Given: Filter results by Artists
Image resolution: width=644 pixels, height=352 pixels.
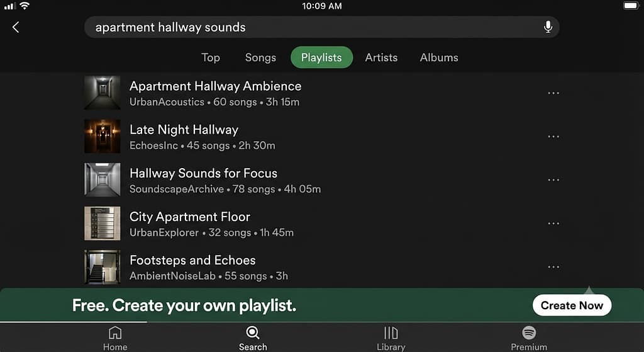Looking at the screenshot, I should 381,57.
